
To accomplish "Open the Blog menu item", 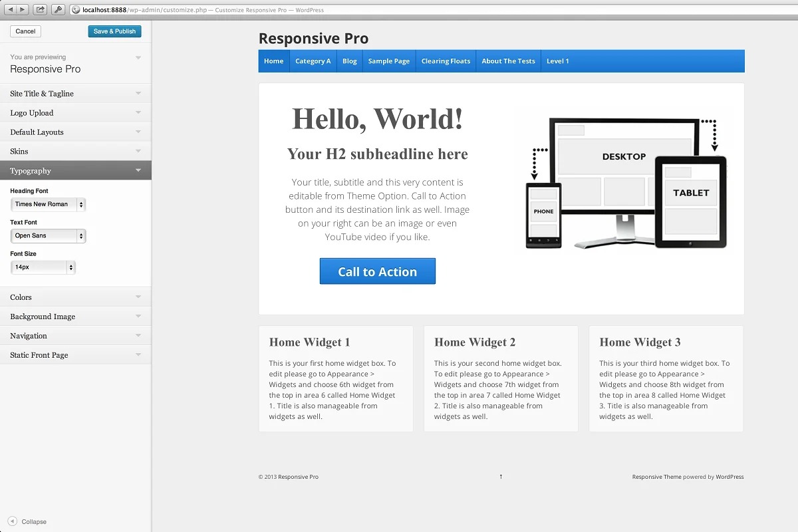I will [x=350, y=61].
